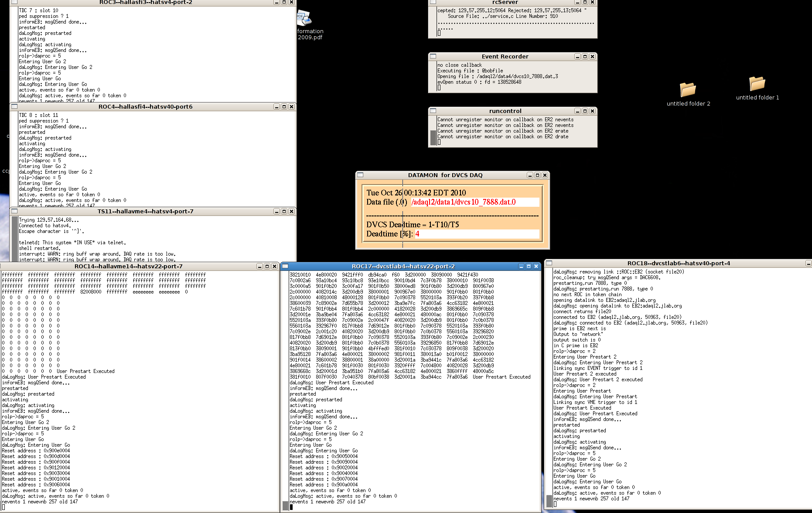
Task: Click 'Reset address : 0x90050004' in ROC17
Action: point(324,456)
